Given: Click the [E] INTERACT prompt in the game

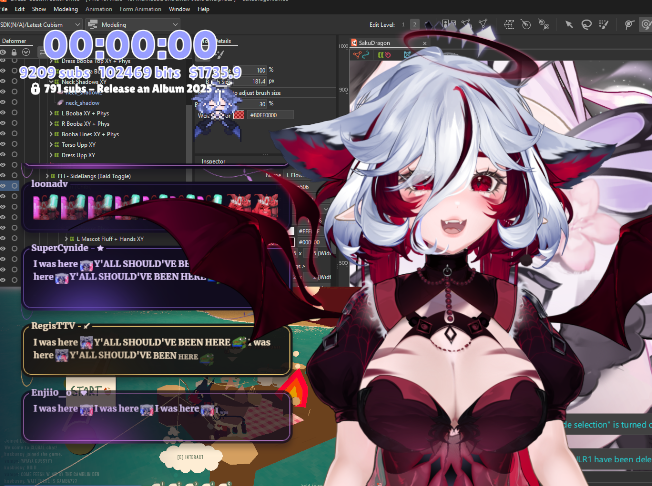Looking at the screenshot, I should [190, 457].
